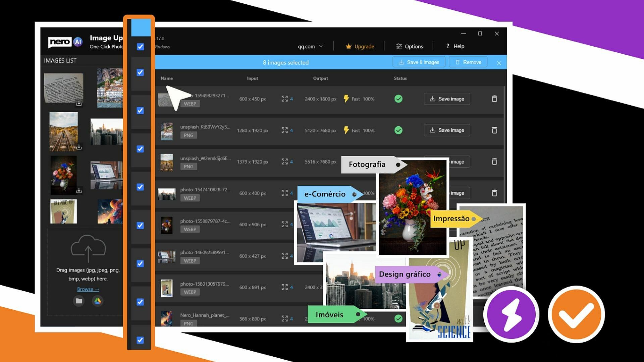Select the city skyline thumbnail in Images List

[x=107, y=131]
